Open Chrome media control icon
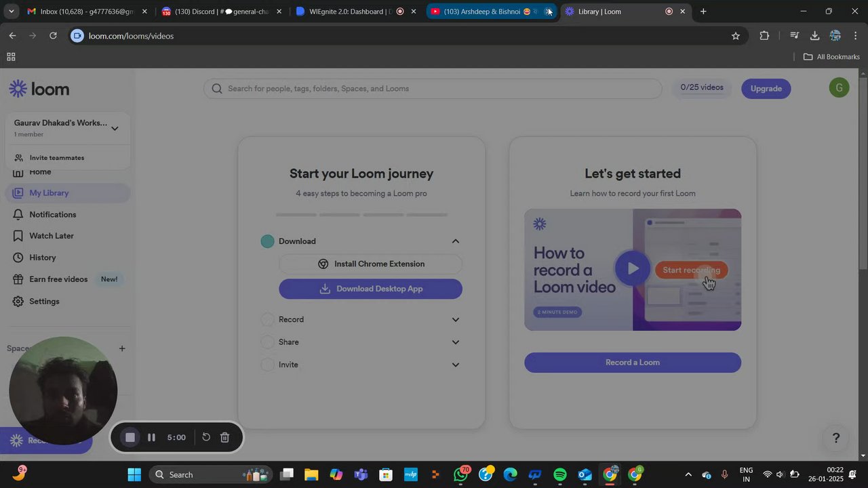The height and width of the screenshot is (488, 868). (x=794, y=36)
